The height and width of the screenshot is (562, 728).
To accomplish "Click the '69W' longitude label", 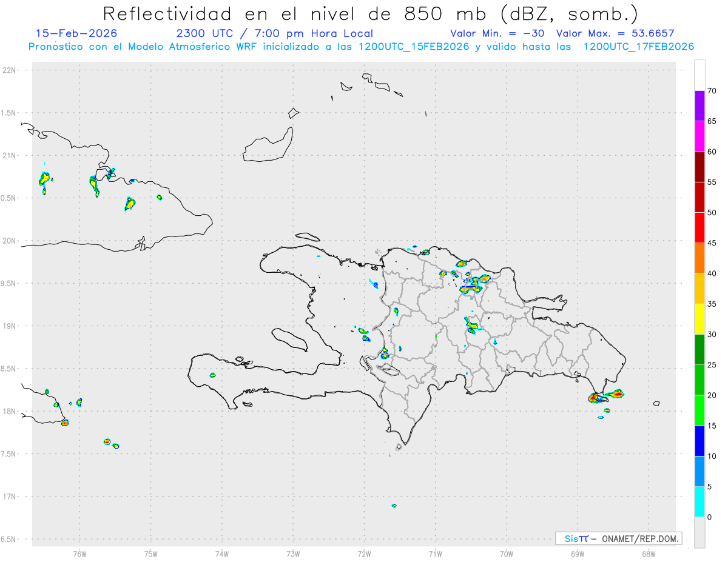I will coord(578,554).
